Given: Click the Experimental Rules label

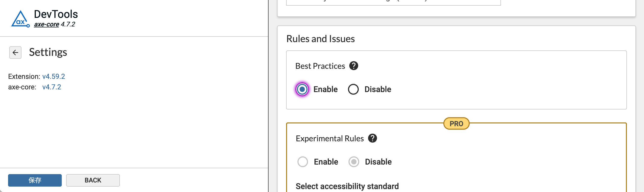Looking at the screenshot, I should point(330,138).
